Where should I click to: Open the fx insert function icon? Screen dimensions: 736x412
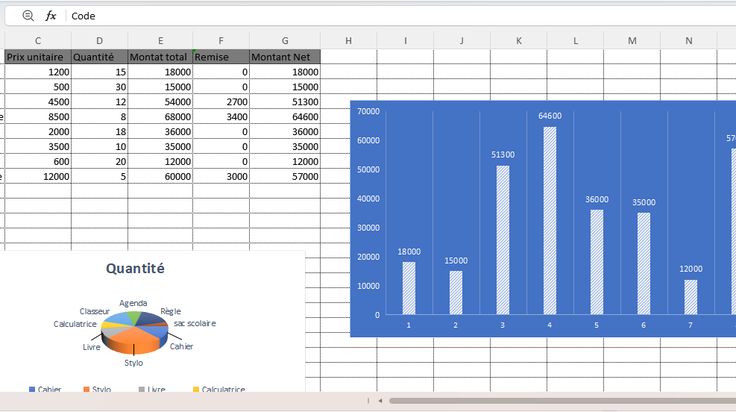click(x=51, y=16)
